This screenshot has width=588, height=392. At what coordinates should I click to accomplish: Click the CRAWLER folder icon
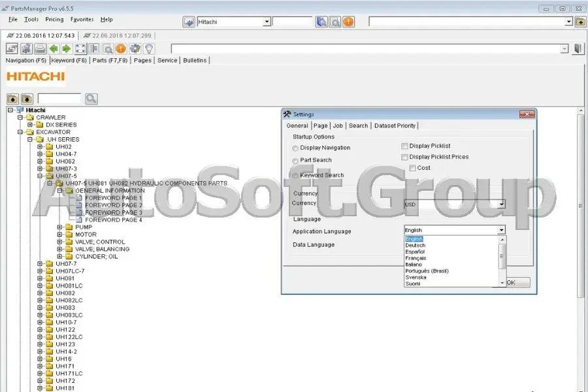pyautogui.click(x=30, y=118)
